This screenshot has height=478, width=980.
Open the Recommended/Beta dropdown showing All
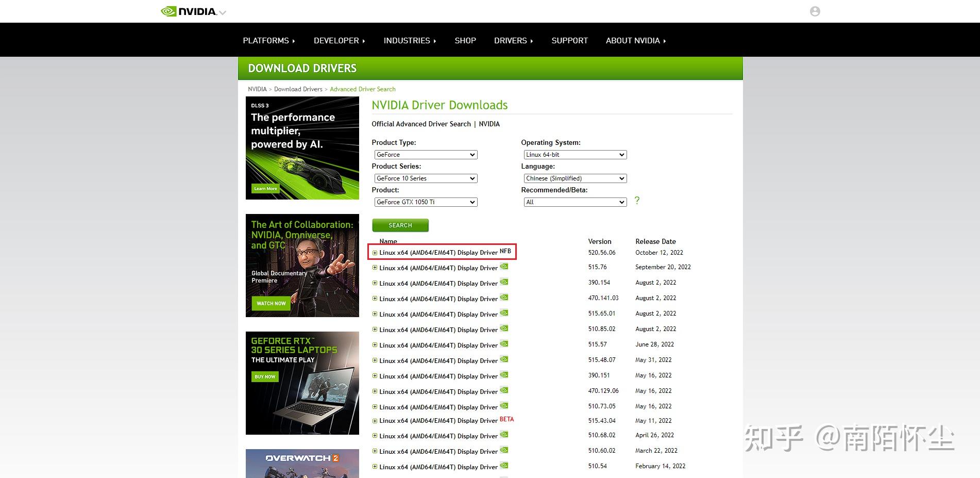pos(575,202)
